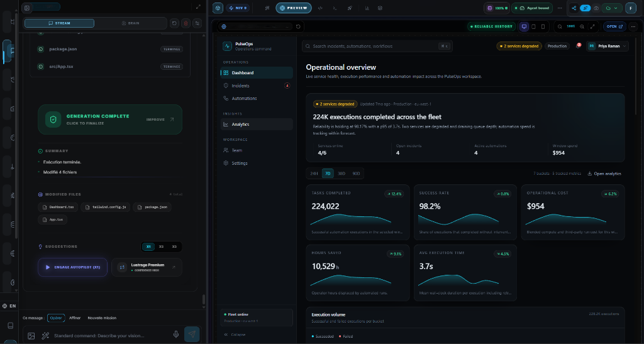Open Team in PulseOps sidebar
Viewport: 644px width, 344px height.
pos(257,150)
